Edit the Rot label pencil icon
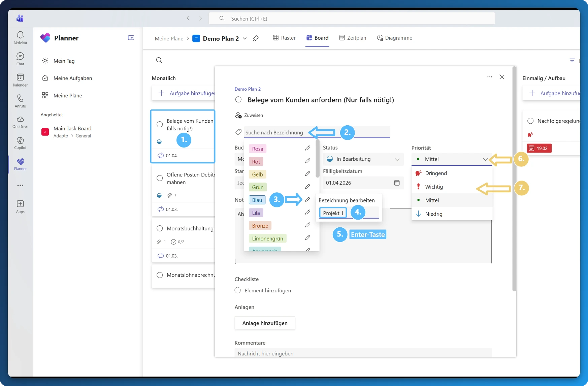Screen dimensions: 588x386 pyautogui.click(x=307, y=161)
